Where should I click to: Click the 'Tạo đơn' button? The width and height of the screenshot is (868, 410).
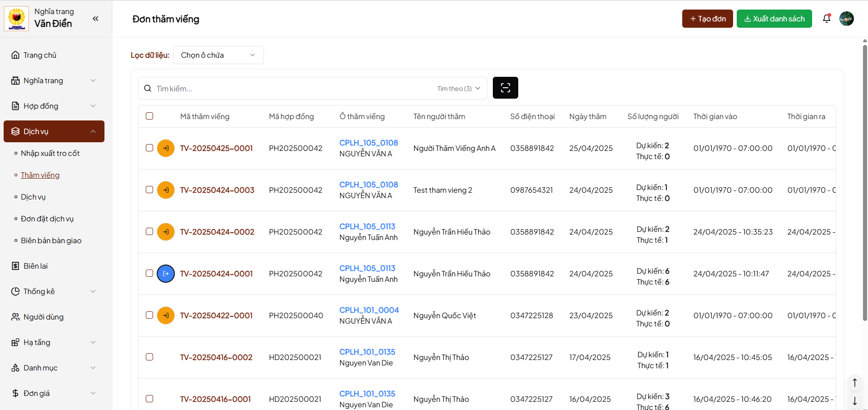(x=707, y=19)
